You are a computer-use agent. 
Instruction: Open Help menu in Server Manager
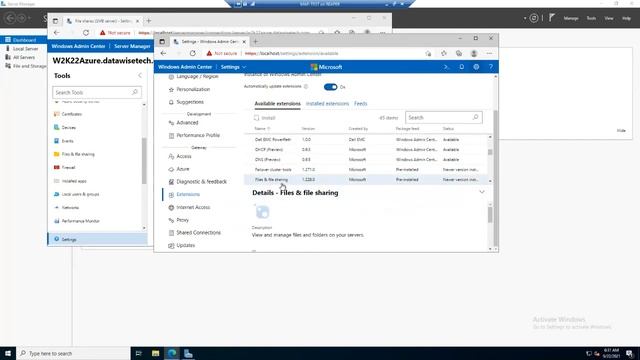626,18
